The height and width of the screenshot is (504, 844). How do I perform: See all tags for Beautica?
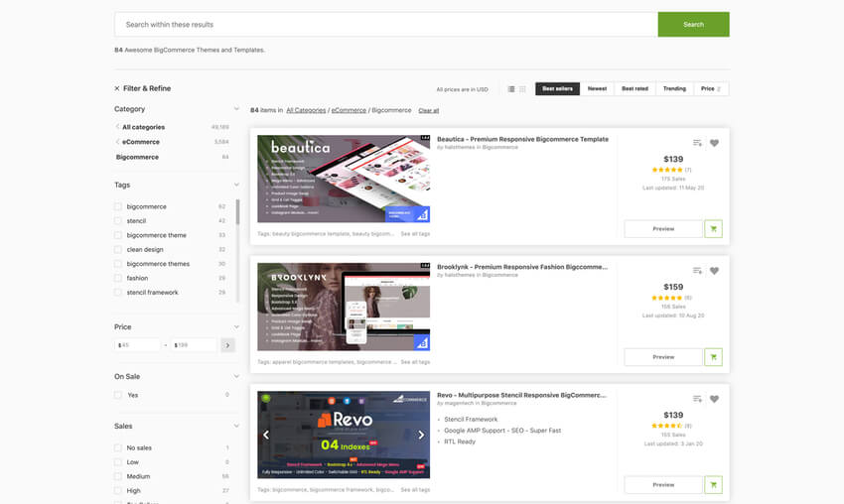pos(415,234)
